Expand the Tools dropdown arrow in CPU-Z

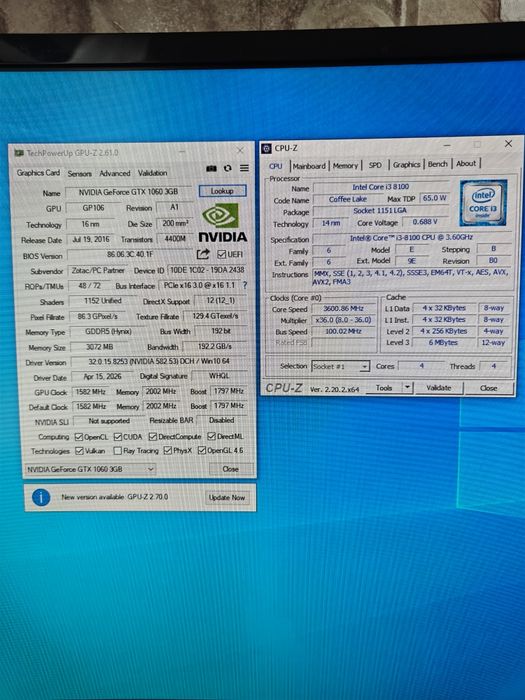[x=407, y=388]
